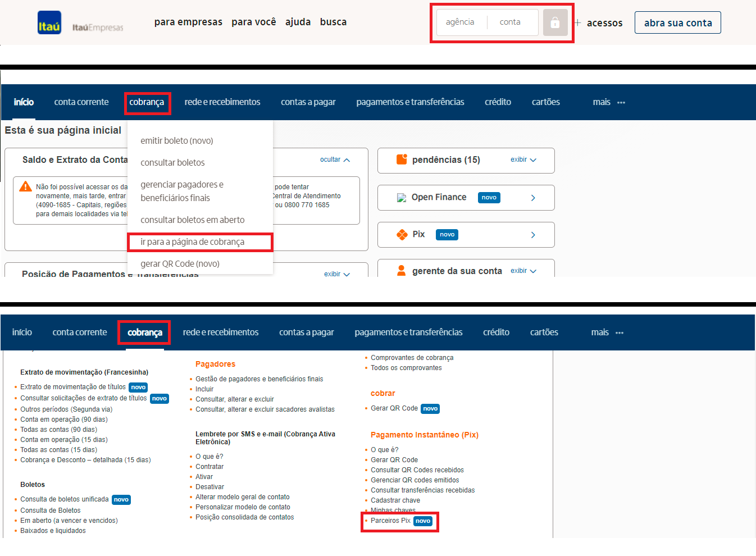Open Comprovantes de cobrança link

coord(412,358)
